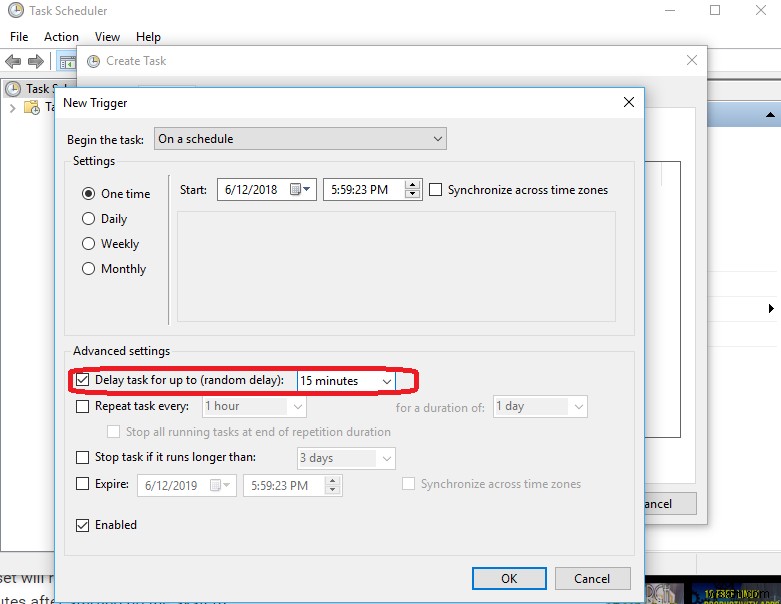Select the One time radio button
The height and width of the screenshot is (604, 781).
[x=88, y=194]
